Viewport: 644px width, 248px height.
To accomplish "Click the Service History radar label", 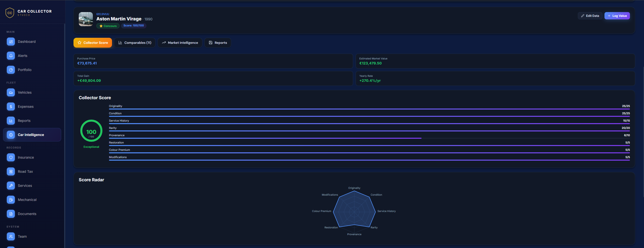I will 387,211.
